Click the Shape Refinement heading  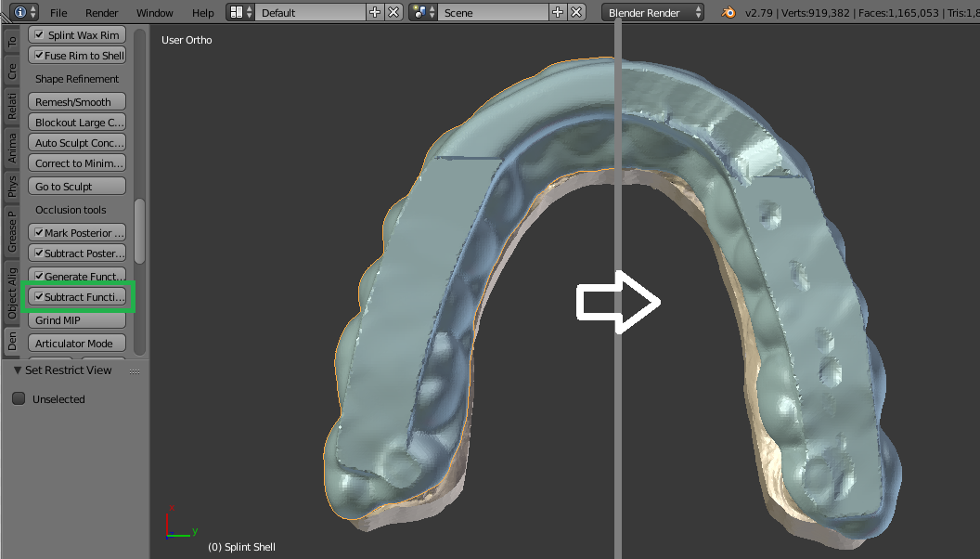77,79
